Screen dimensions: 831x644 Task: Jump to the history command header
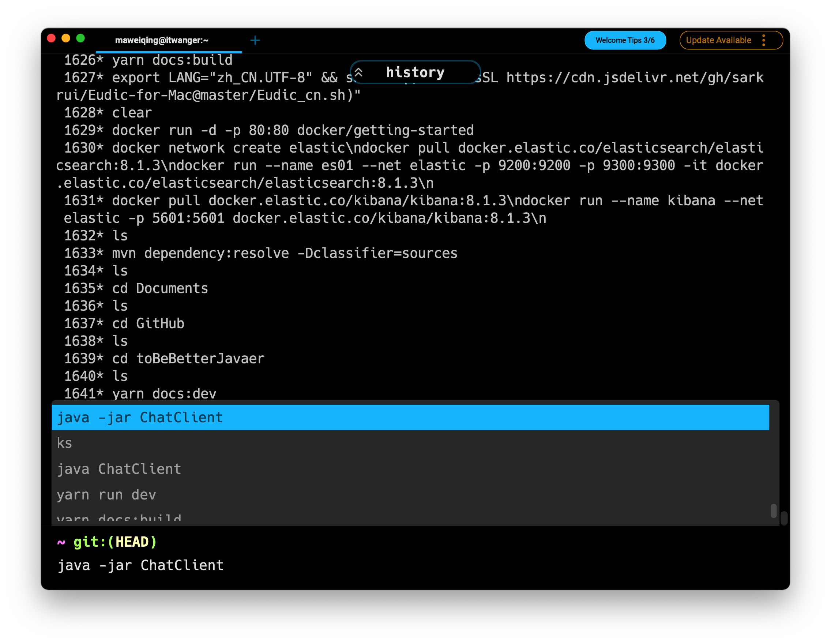point(415,72)
